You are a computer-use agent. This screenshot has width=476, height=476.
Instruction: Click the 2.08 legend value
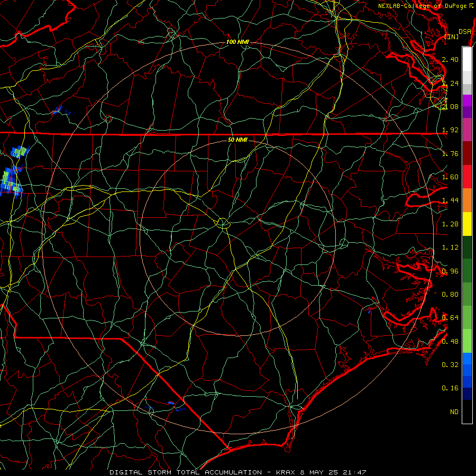coord(450,106)
